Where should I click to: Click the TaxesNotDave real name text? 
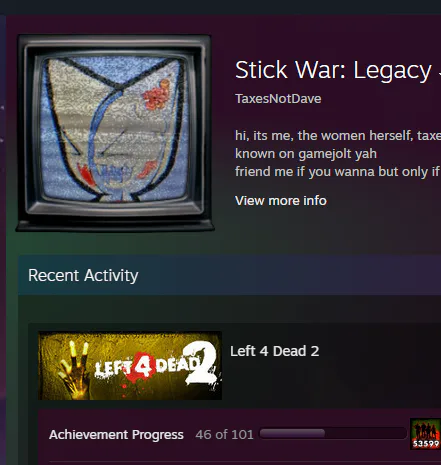(x=278, y=99)
